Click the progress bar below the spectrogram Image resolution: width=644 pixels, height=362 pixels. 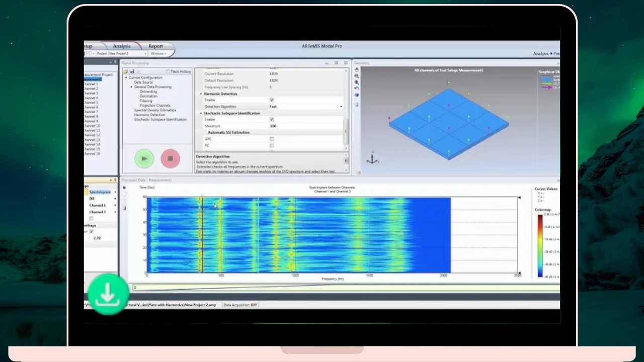point(346,288)
